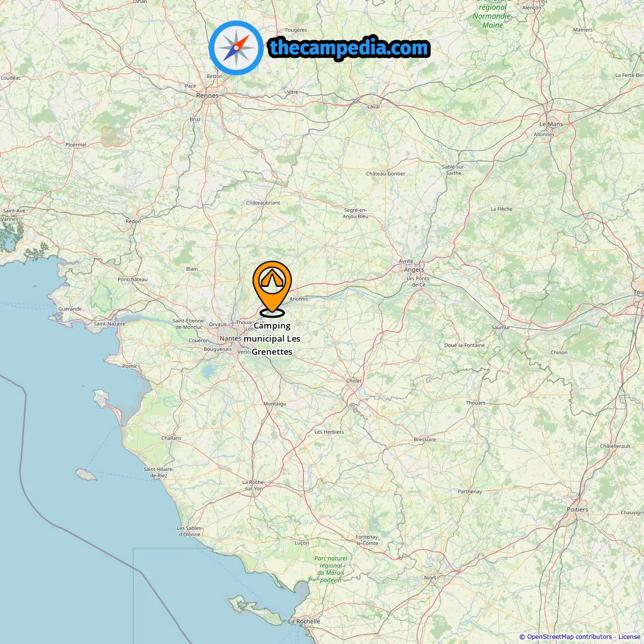The image size is (644, 644).
Task: Click the Ancenis town label
Action: [x=299, y=299]
